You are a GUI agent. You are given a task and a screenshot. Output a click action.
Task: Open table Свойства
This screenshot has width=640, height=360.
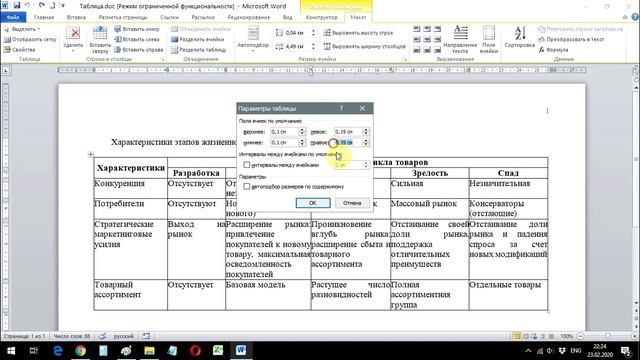tap(20, 50)
